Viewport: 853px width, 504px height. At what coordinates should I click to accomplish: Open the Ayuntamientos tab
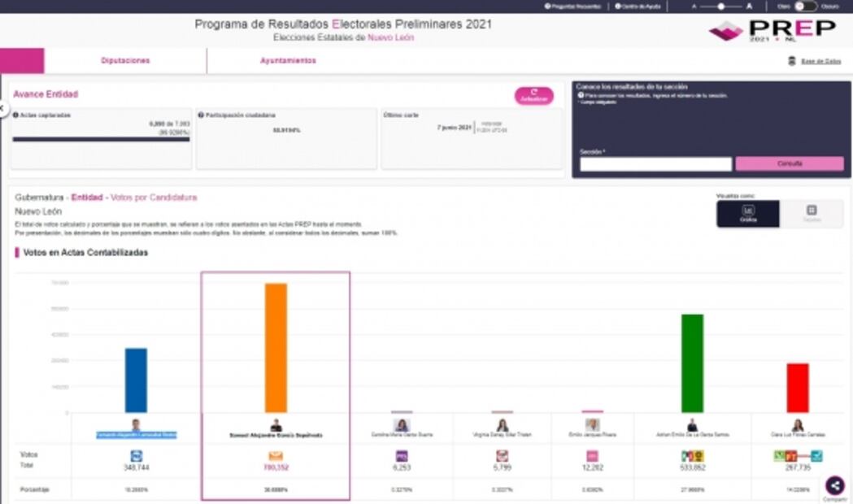[x=288, y=61]
